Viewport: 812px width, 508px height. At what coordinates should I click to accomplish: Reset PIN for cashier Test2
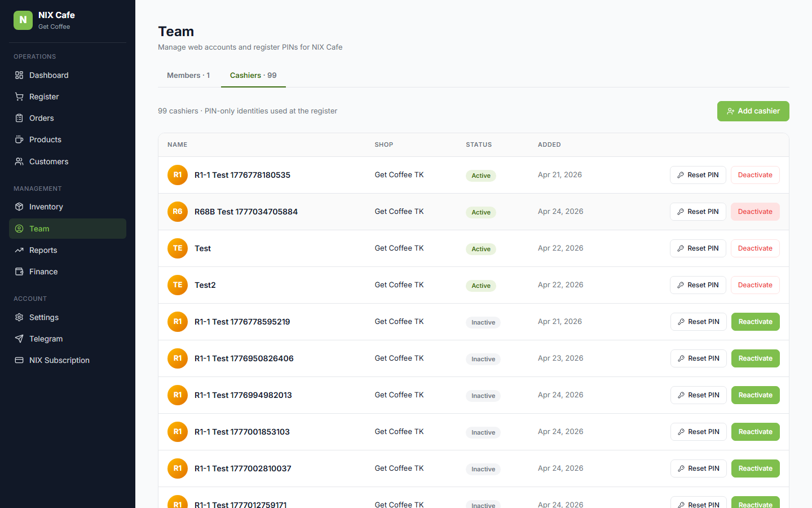698,285
